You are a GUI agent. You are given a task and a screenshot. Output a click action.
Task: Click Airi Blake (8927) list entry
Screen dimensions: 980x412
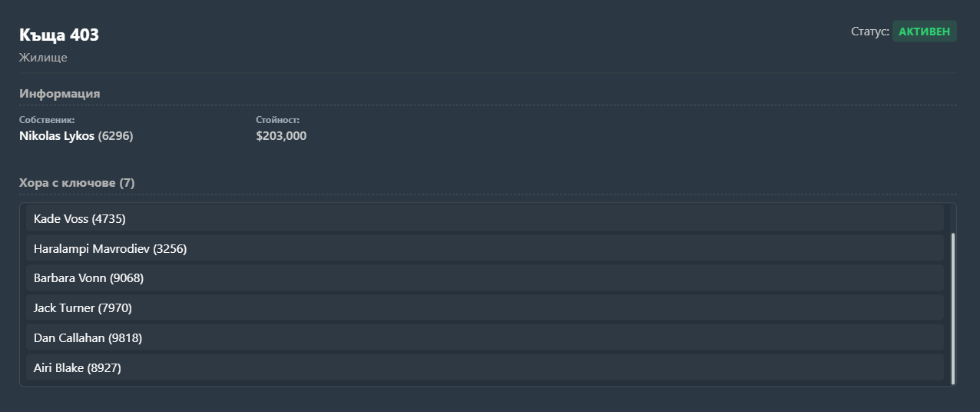485,367
